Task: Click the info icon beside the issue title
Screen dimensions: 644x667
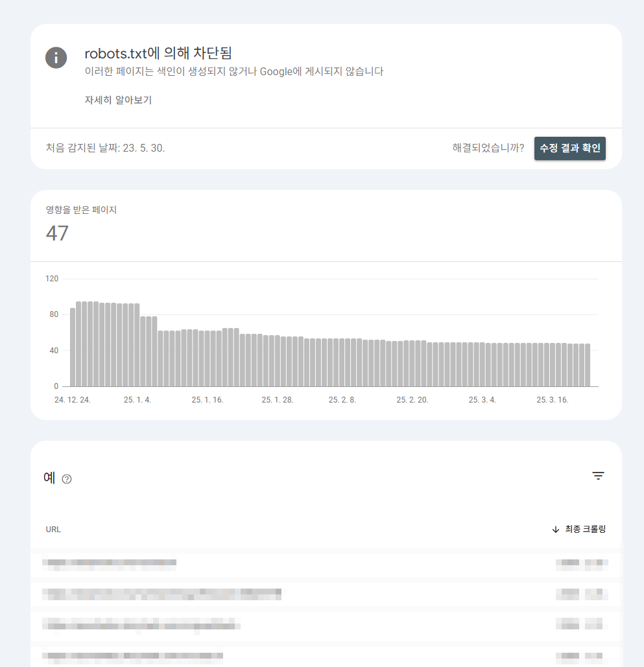Action: (x=56, y=58)
